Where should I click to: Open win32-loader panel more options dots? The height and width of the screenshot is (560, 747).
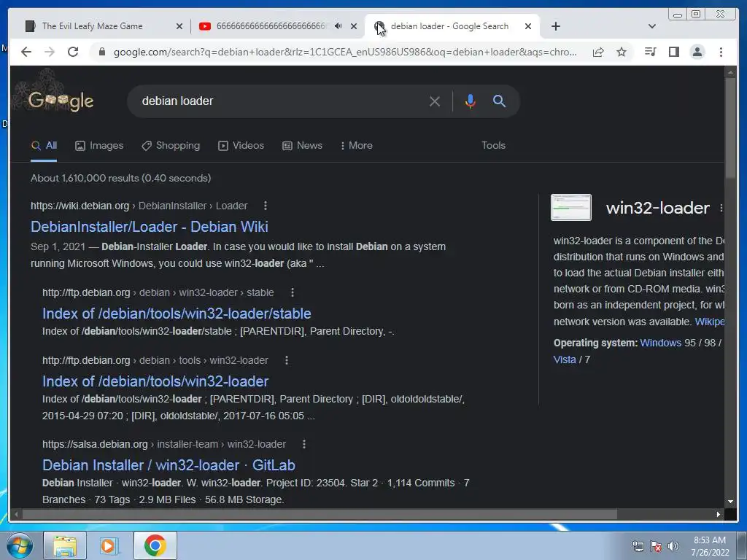click(x=721, y=208)
